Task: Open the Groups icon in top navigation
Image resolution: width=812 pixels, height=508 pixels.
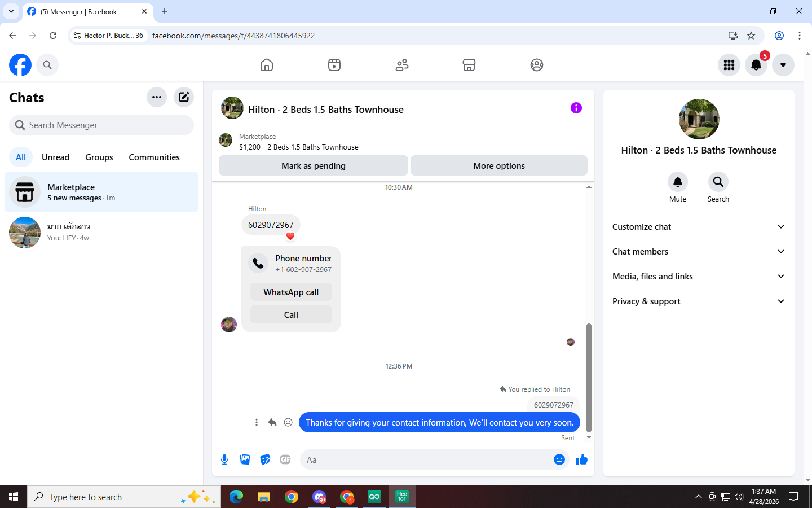Action: [x=537, y=65]
